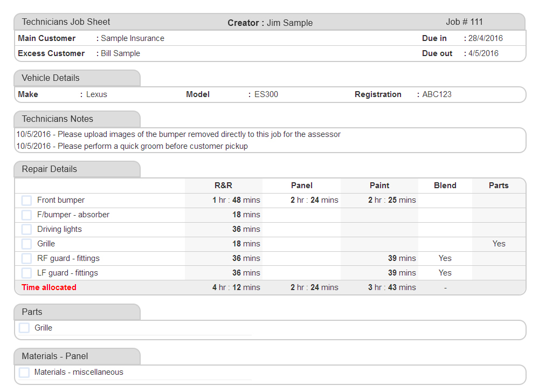Click the Vehicle Details section header
Viewport: 539px width, 392px height.
point(51,78)
